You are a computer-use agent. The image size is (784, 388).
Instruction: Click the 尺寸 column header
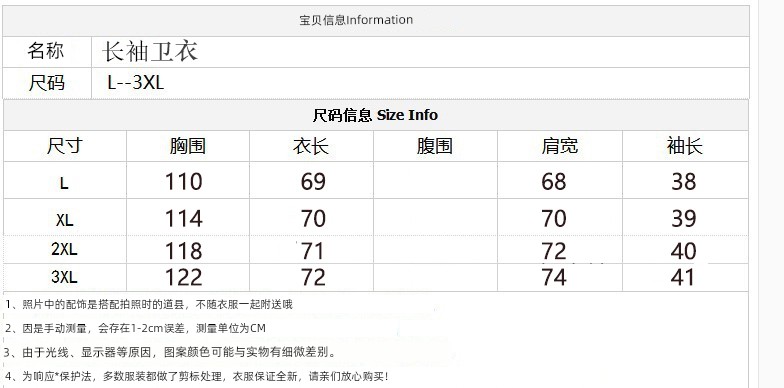64,146
